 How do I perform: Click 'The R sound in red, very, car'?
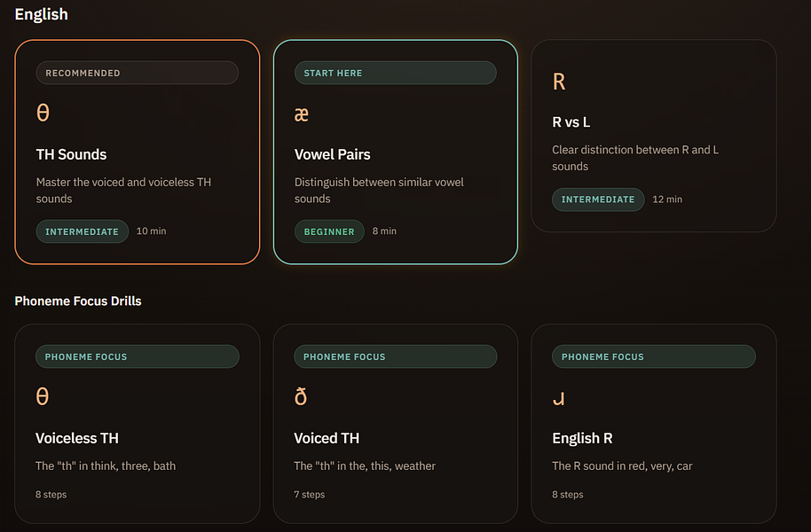(x=622, y=466)
